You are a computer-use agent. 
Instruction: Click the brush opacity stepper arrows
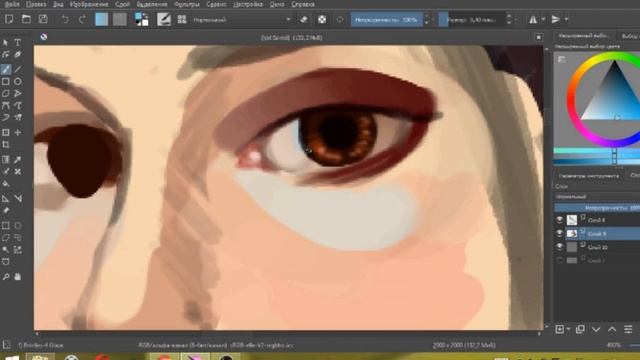pos(427,19)
